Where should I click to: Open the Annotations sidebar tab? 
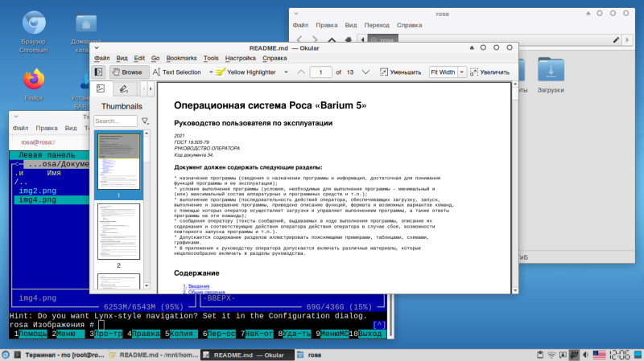pyautogui.click(x=125, y=88)
